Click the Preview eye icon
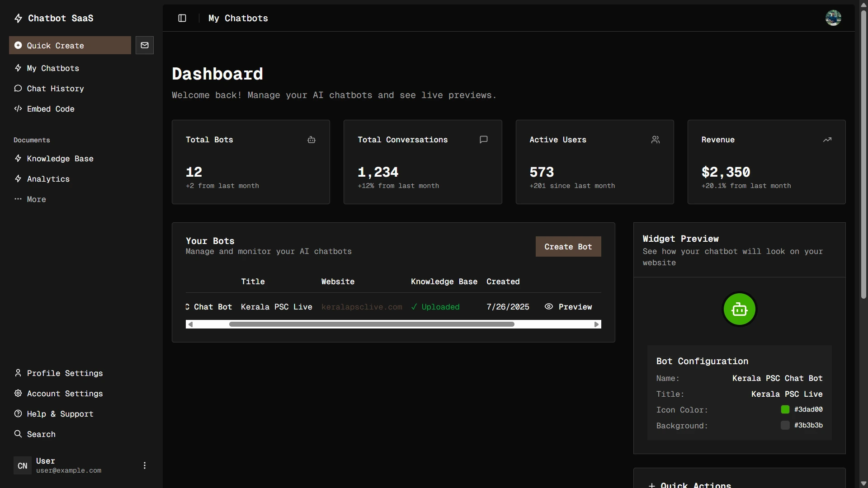 549,307
